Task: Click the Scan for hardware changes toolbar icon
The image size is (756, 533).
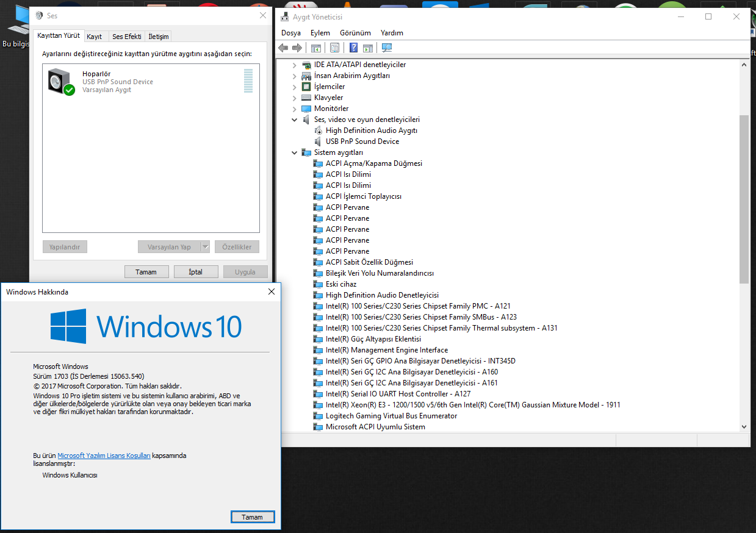Action: (x=387, y=48)
